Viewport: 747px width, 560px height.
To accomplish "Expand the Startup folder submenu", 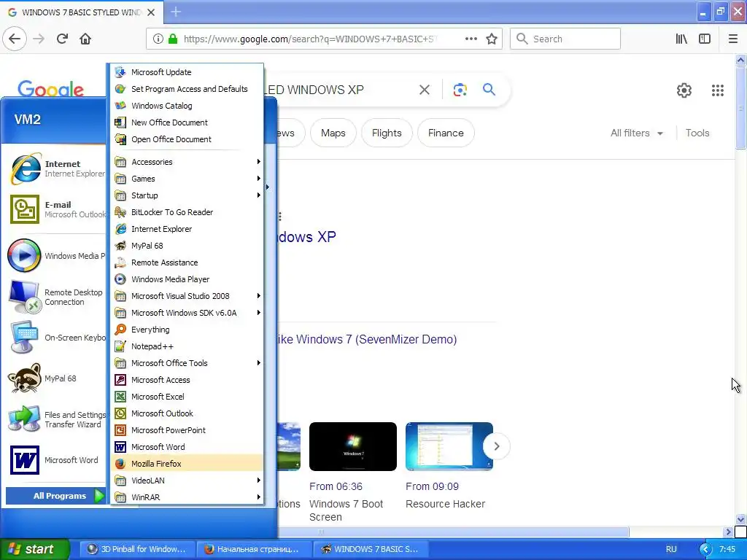I will tap(187, 195).
